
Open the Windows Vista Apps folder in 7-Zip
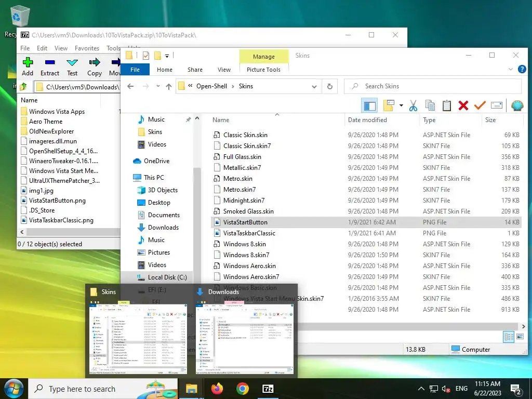pyautogui.click(x=57, y=111)
